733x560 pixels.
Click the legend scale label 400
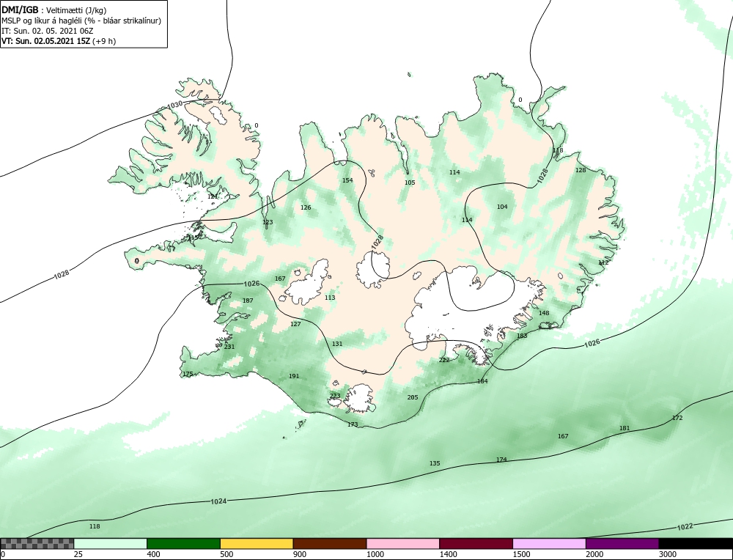coord(153,554)
